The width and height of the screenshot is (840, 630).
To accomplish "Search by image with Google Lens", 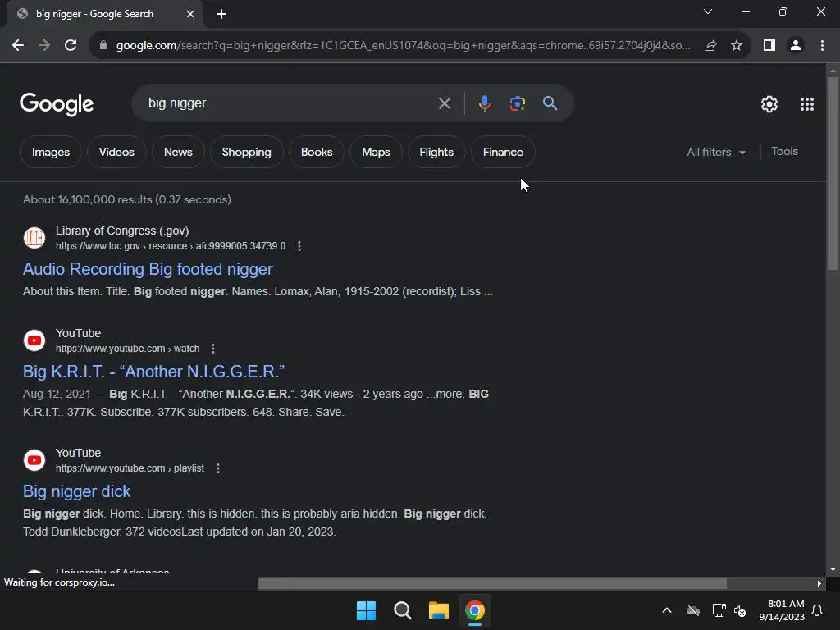I will pyautogui.click(x=517, y=103).
